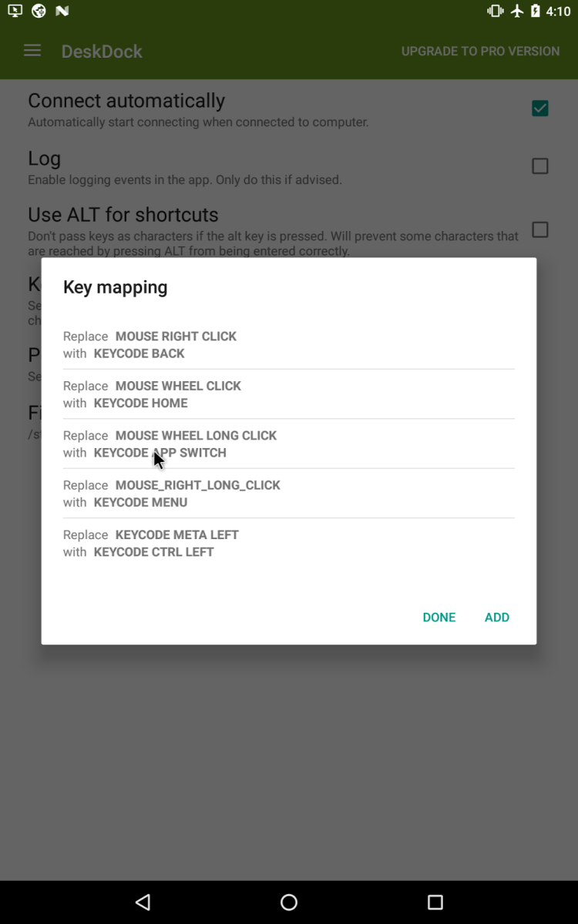Tap Upgrade to Pro Version link
The height and width of the screenshot is (924, 578).
pyautogui.click(x=480, y=52)
